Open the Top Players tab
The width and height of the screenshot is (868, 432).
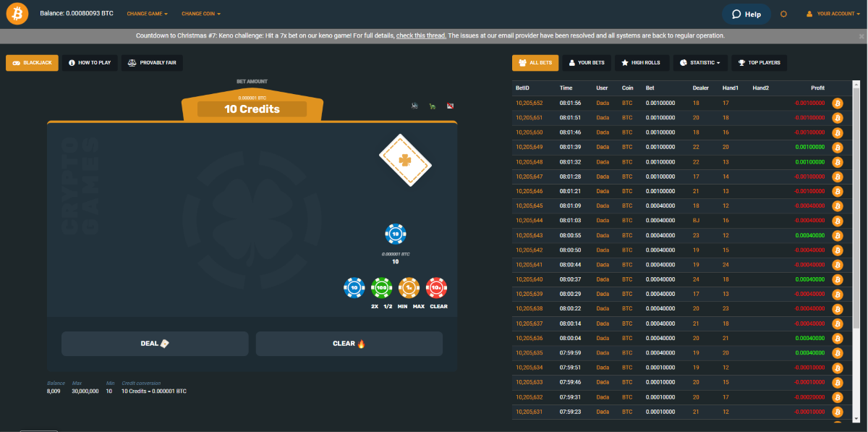pyautogui.click(x=759, y=63)
